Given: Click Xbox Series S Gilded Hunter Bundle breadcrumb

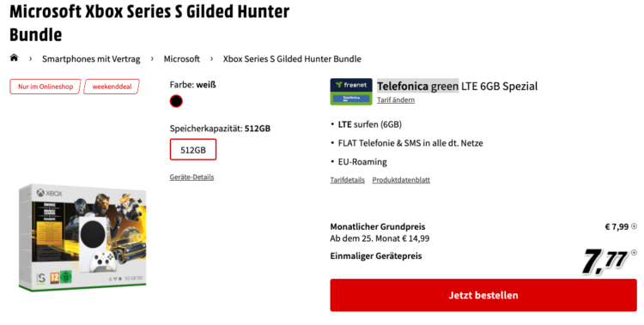Looking at the screenshot, I should (x=292, y=58).
